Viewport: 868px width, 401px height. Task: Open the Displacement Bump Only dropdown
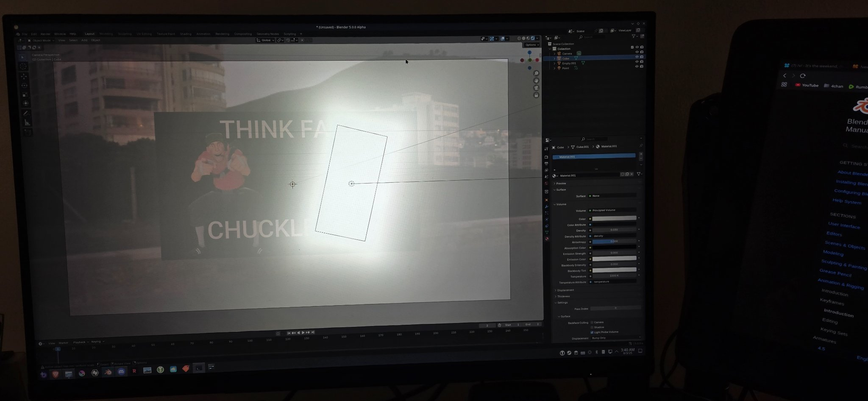coord(616,338)
